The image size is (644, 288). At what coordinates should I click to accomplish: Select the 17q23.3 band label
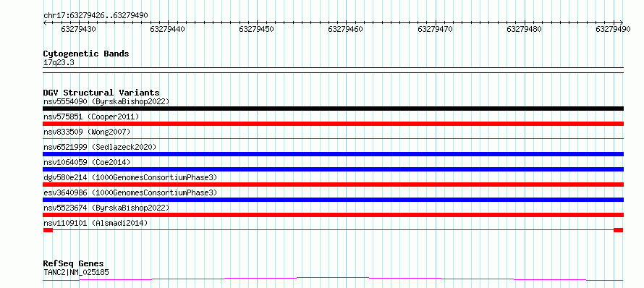59,63
